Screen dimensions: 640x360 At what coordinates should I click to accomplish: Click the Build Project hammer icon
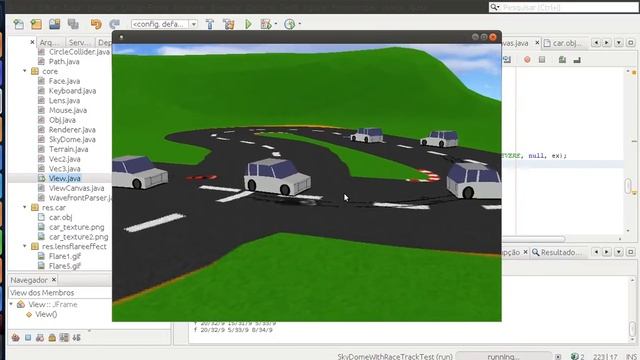[x=210, y=24]
